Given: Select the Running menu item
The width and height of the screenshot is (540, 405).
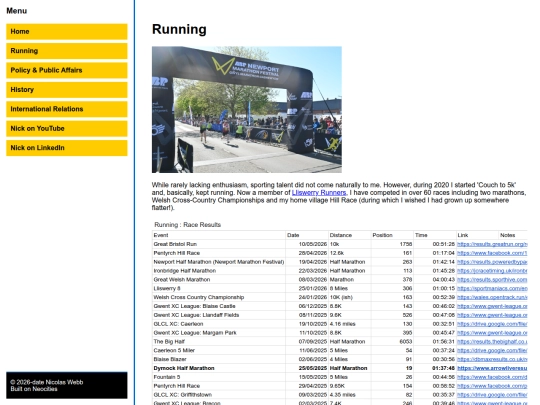Looking at the screenshot, I should 67,51.
